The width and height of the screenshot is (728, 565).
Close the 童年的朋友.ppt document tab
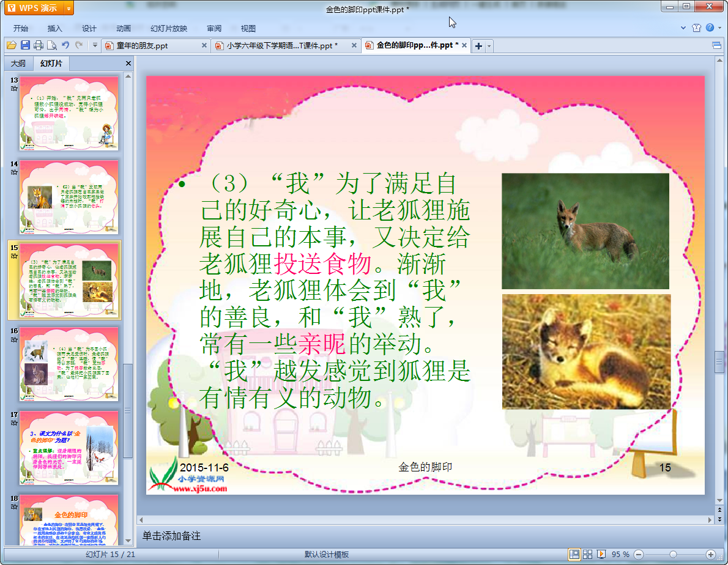pyautogui.click(x=204, y=45)
